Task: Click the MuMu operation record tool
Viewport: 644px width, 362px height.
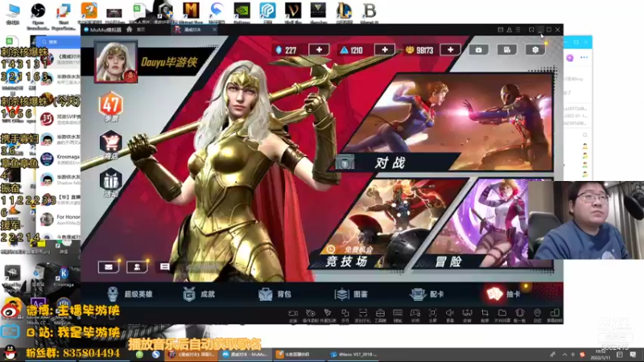Action: pos(311,315)
